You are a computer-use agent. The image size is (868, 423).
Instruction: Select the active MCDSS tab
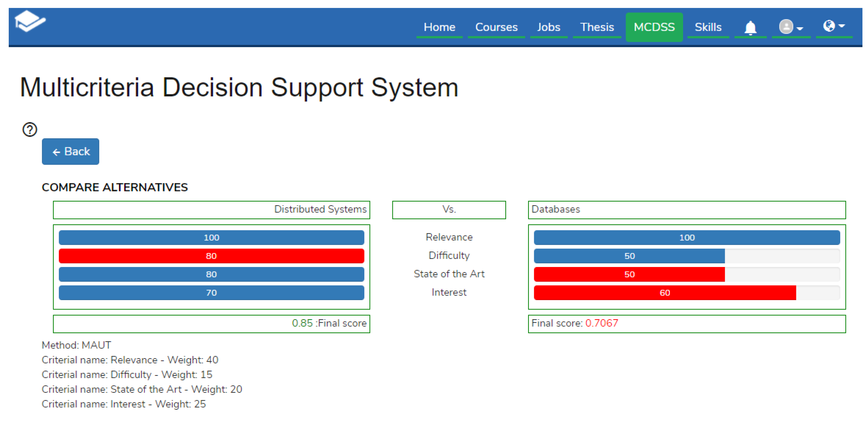(x=654, y=27)
